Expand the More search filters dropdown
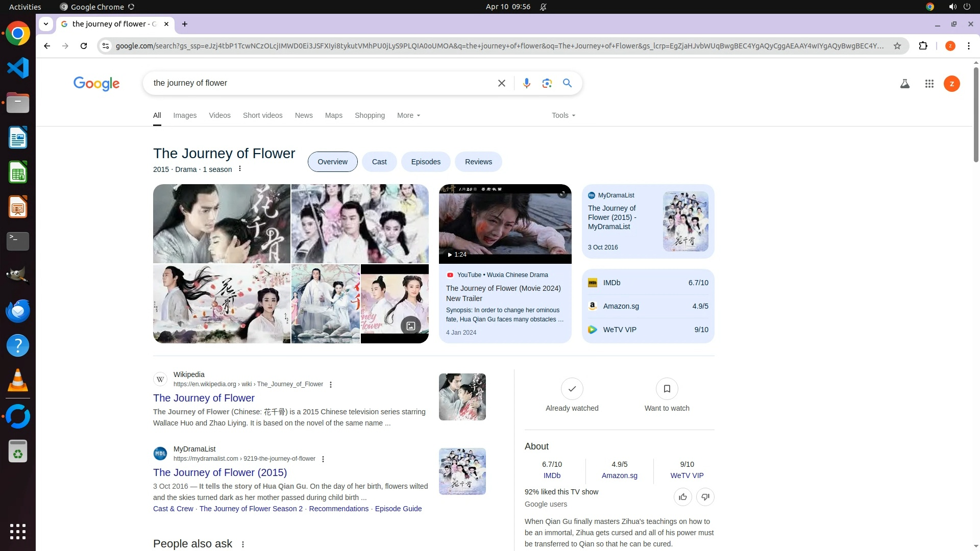The image size is (980, 551). [x=408, y=115]
